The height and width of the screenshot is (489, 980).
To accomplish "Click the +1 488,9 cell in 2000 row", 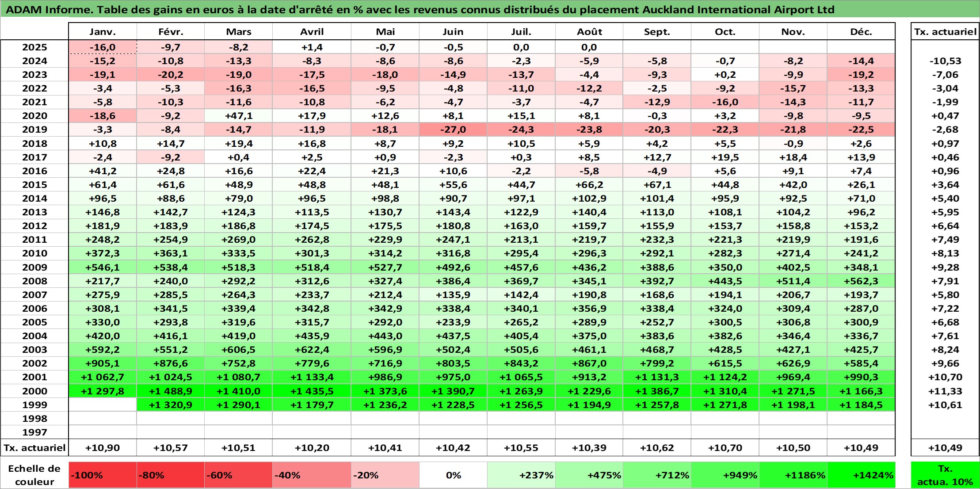I will tap(171, 391).
